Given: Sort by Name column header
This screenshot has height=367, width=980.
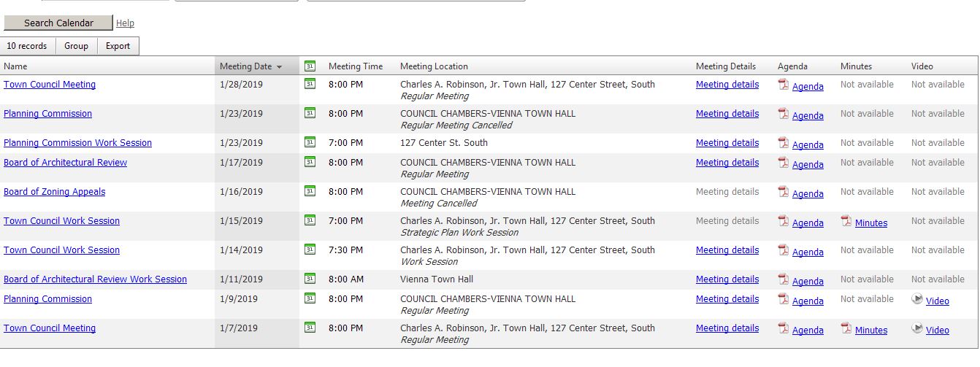Looking at the screenshot, I should [15, 66].
